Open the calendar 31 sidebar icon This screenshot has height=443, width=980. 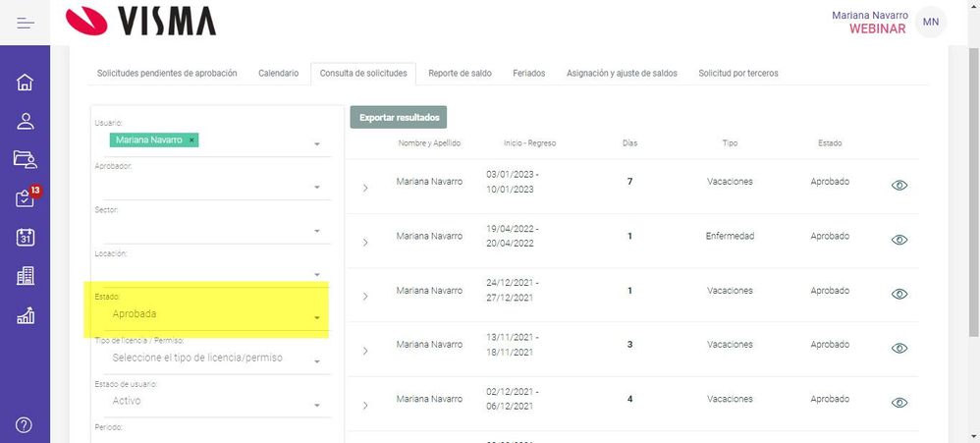click(x=25, y=238)
